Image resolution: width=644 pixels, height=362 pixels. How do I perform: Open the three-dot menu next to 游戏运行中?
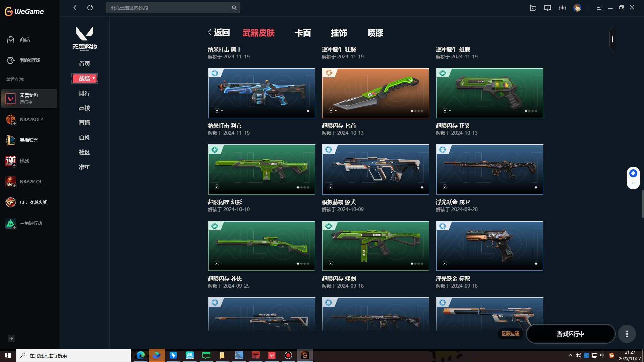(x=627, y=334)
